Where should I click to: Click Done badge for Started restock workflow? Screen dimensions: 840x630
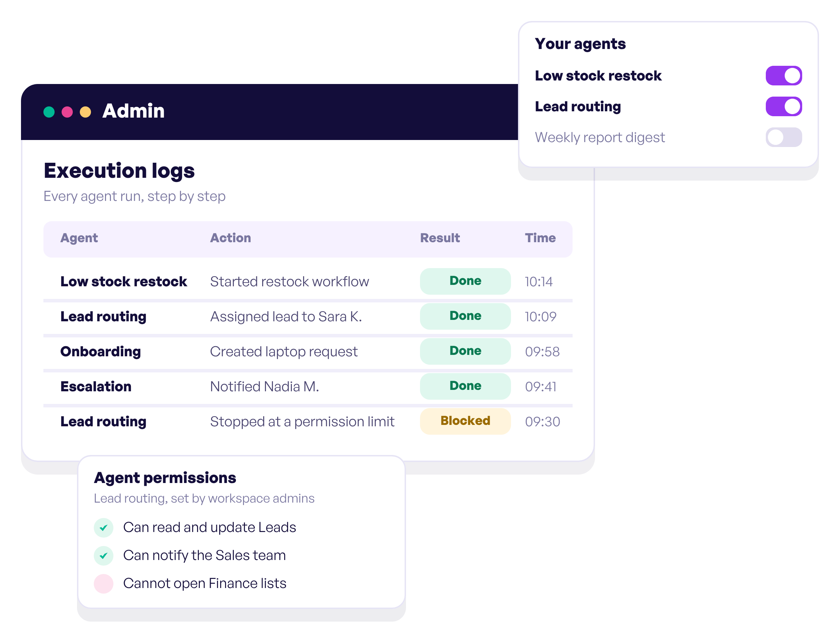465,281
